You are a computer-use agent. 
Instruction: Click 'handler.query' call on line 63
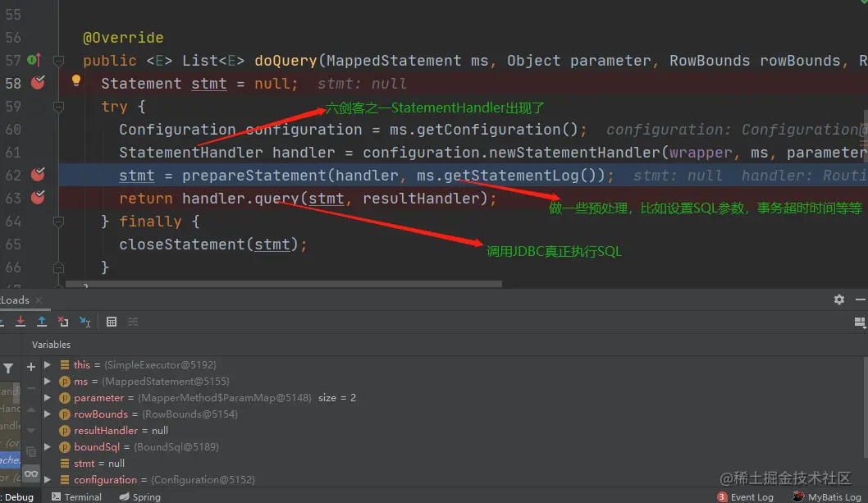click(240, 199)
